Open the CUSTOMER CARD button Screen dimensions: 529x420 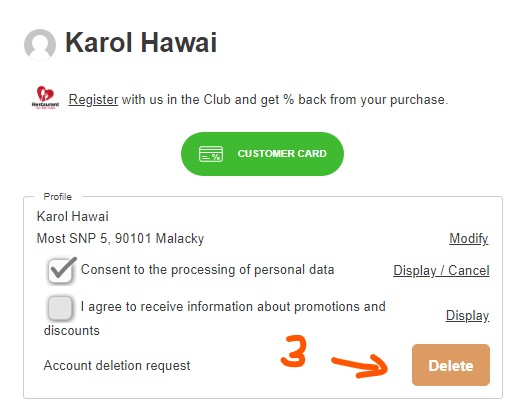point(262,154)
